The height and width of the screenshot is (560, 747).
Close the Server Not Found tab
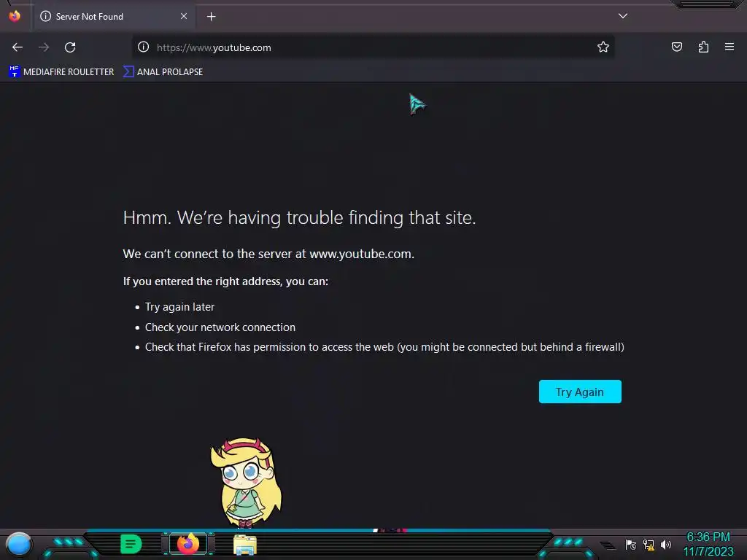click(184, 16)
